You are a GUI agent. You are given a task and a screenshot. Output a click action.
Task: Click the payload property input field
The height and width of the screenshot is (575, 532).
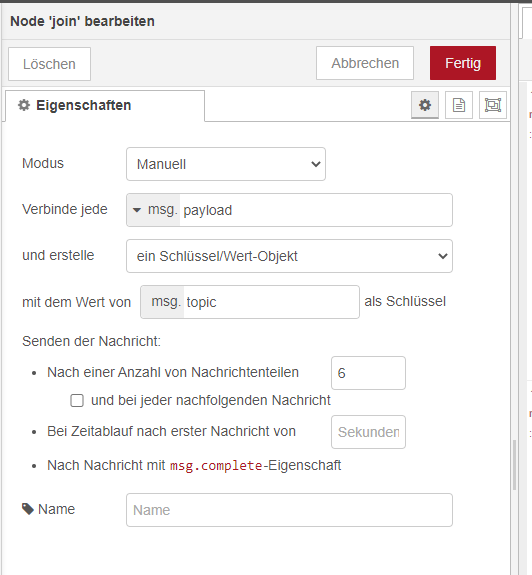pyautogui.click(x=316, y=210)
